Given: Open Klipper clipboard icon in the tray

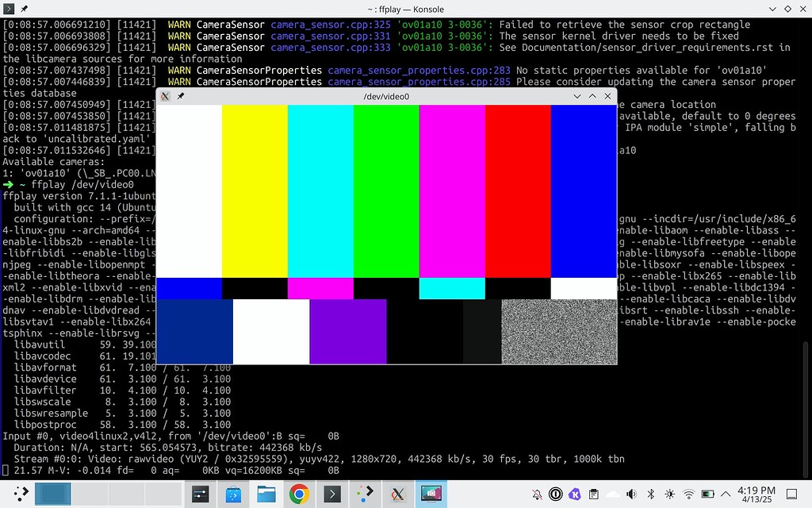Looking at the screenshot, I should 592,493.
